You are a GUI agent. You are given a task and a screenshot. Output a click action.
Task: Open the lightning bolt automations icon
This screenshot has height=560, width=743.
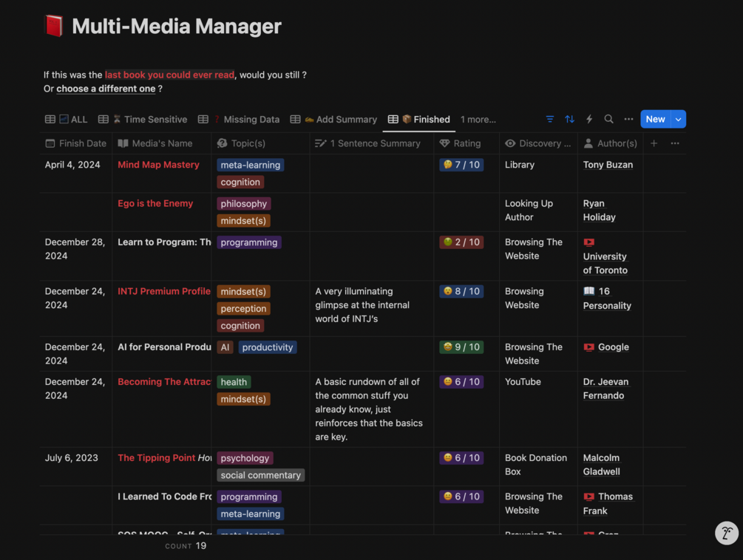point(589,119)
